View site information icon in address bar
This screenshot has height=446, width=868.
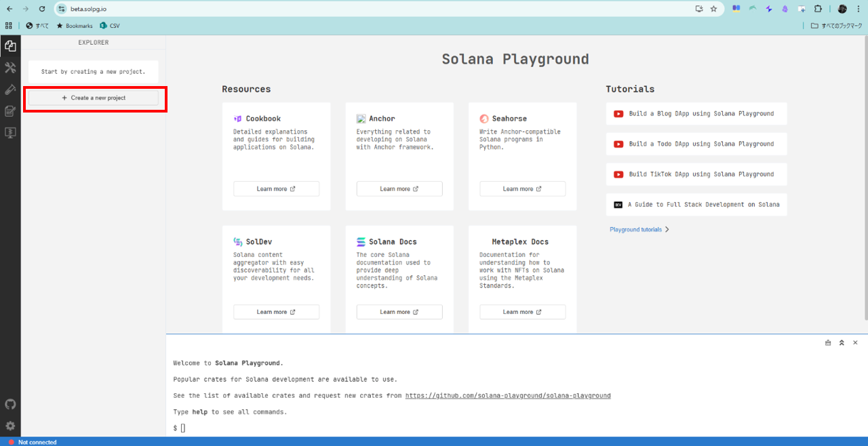pyautogui.click(x=62, y=9)
